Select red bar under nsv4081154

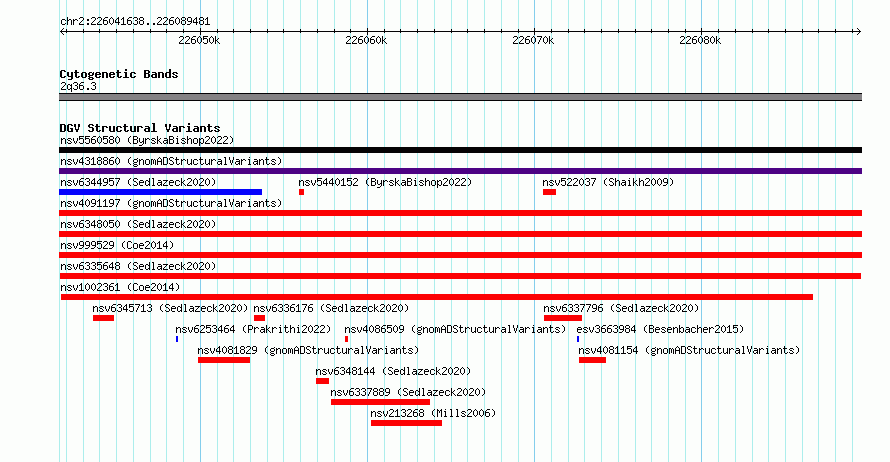(593, 360)
